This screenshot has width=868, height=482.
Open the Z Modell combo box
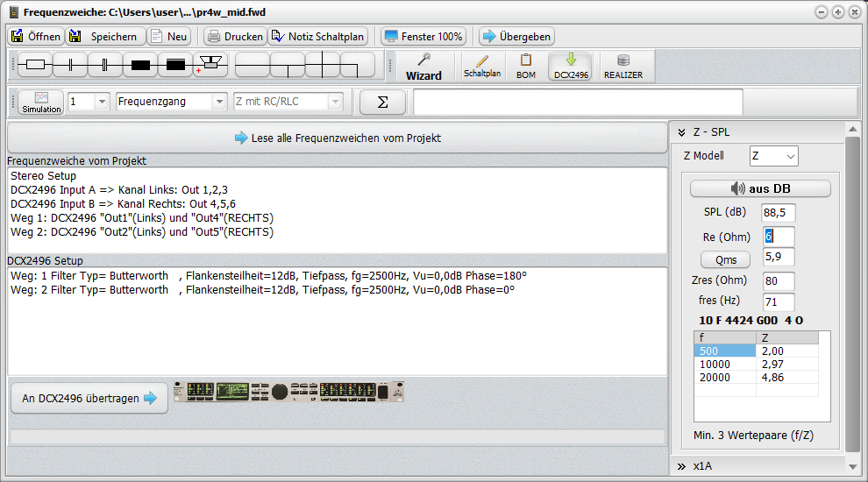[x=773, y=156]
